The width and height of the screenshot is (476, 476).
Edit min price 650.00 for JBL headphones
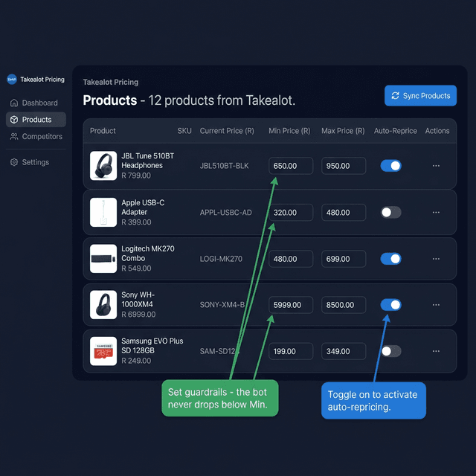coord(291,166)
